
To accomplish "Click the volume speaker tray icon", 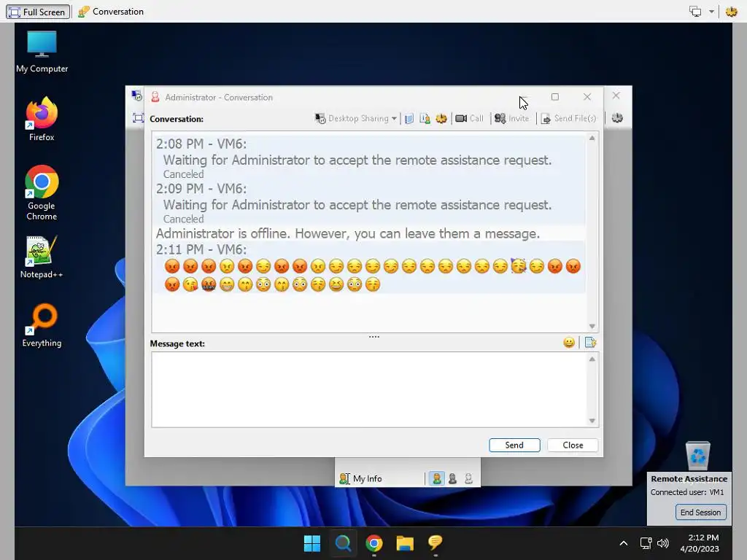I will pyautogui.click(x=662, y=542).
